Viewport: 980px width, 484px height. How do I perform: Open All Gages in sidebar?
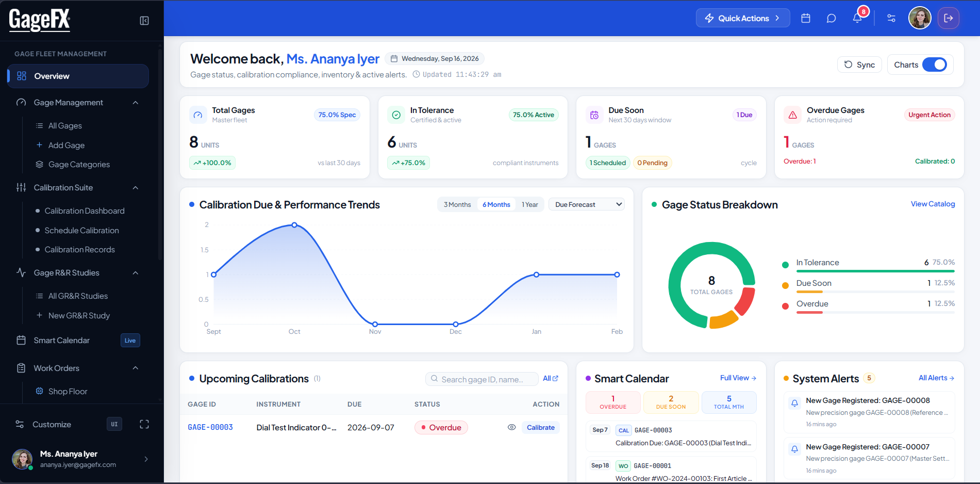click(x=65, y=126)
